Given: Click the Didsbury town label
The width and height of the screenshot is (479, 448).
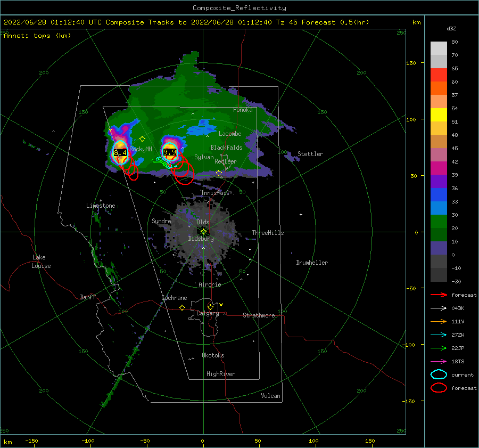Looking at the screenshot, I should (201, 239).
